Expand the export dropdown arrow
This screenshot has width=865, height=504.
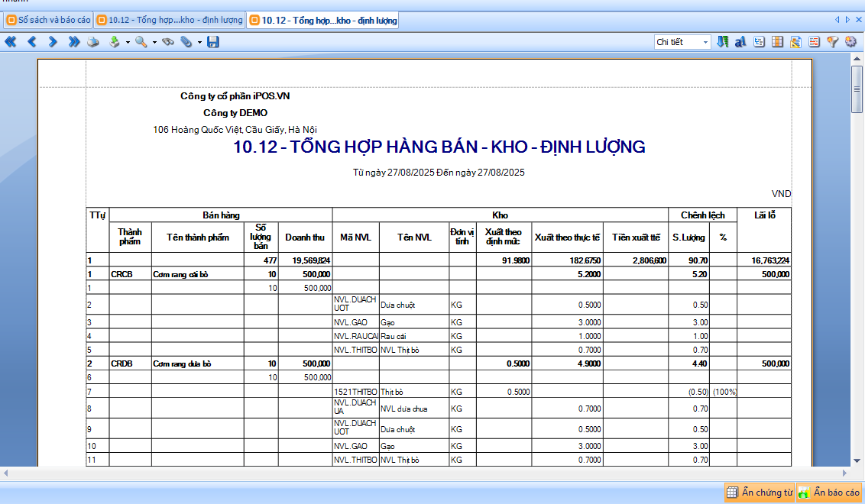(x=128, y=42)
